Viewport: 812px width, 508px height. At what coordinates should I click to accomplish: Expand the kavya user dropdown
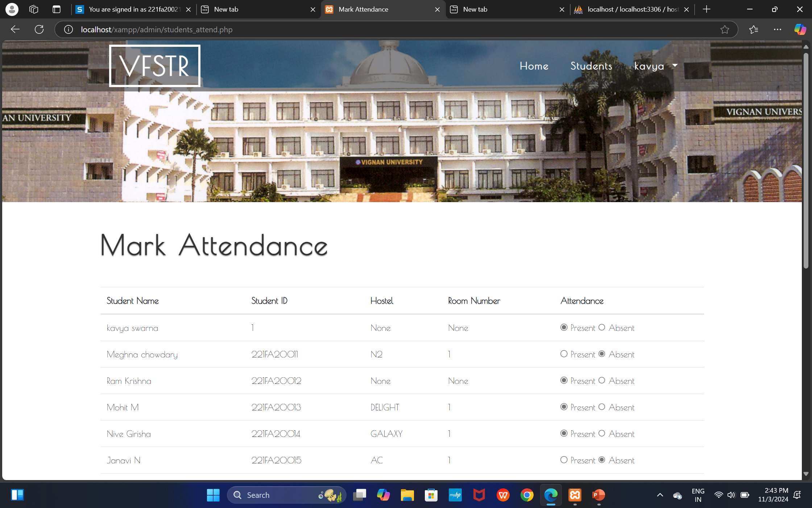click(x=656, y=66)
